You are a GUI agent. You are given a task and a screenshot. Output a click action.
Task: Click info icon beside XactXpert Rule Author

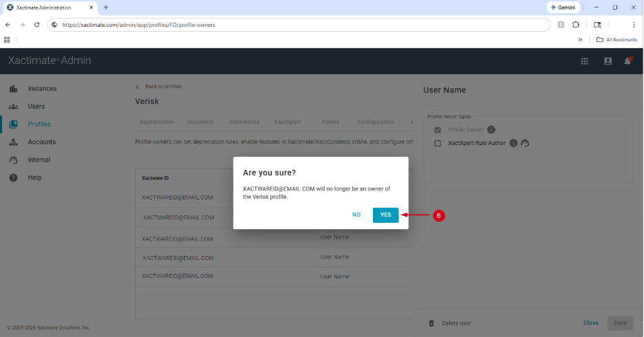(x=513, y=143)
